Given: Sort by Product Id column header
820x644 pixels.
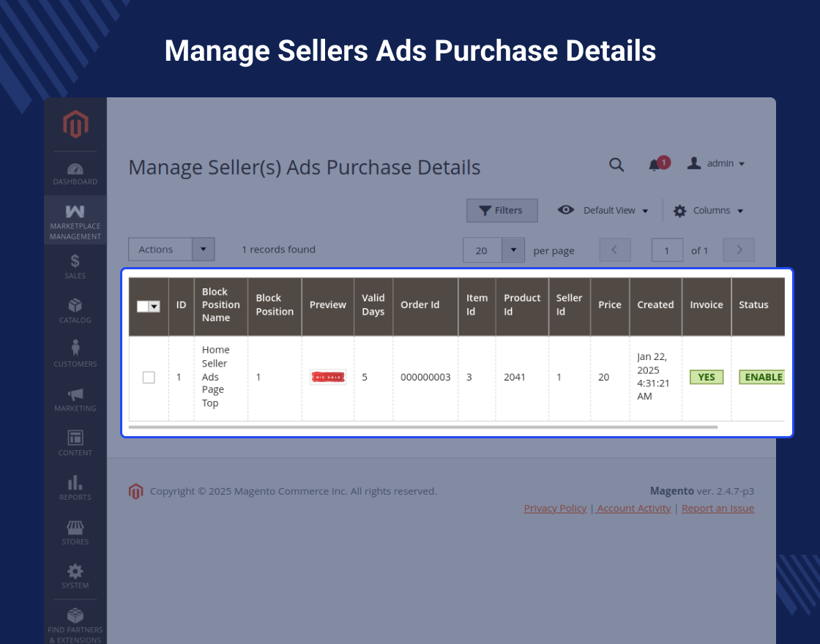Looking at the screenshot, I should click(522, 307).
